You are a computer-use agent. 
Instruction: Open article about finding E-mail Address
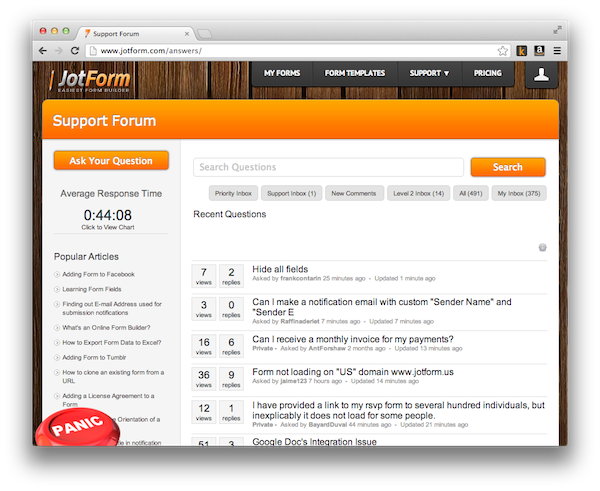click(112, 308)
